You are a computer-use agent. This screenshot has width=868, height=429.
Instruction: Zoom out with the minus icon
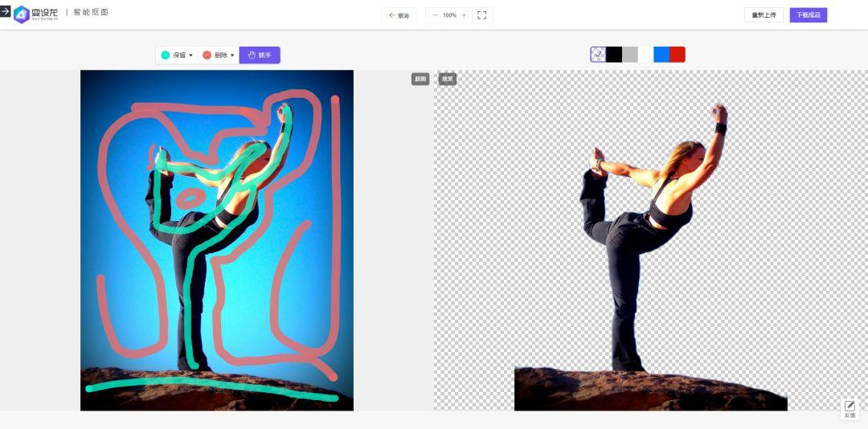[435, 15]
